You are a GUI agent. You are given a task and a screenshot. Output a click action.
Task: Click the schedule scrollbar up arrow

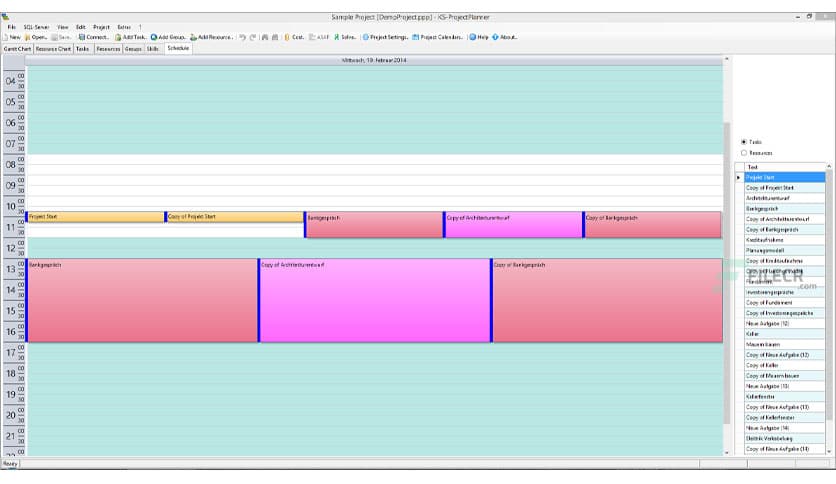coord(727,59)
